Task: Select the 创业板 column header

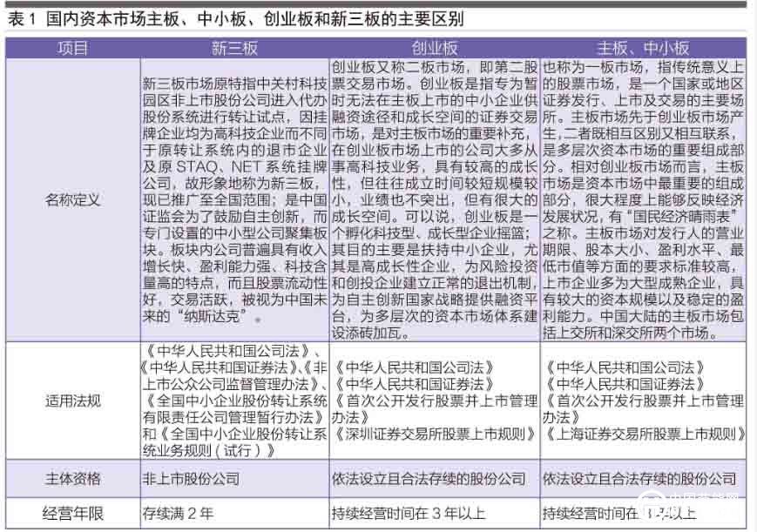Action: [x=434, y=49]
